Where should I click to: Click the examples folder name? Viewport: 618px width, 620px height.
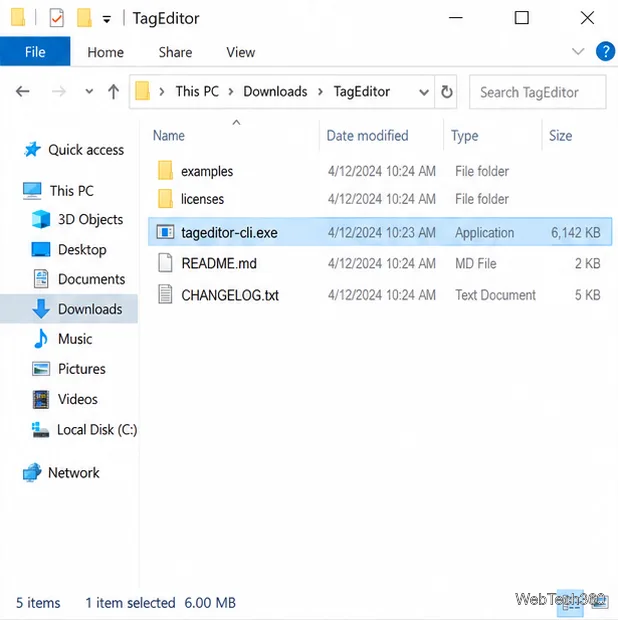pos(207,171)
